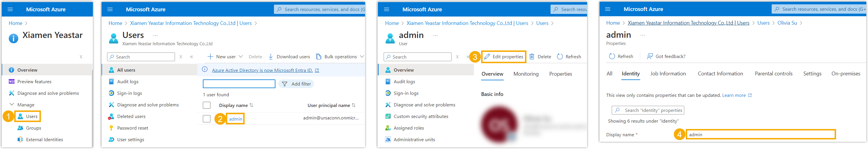The width and height of the screenshot is (868, 149).
Task: Click Edit properties pencil button
Action: tap(504, 57)
